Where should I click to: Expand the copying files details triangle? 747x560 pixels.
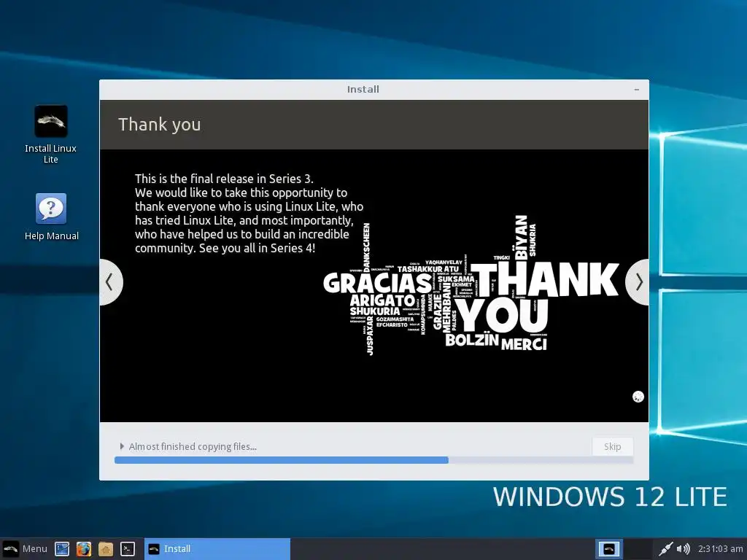pos(122,446)
